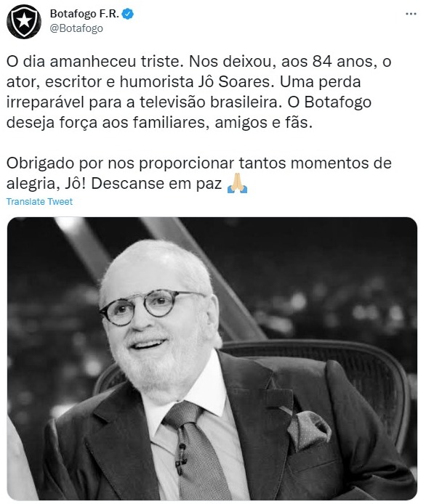
Task: Click 'Descanse em paz' in the tweet
Action: pyautogui.click(x=156, y=184)
